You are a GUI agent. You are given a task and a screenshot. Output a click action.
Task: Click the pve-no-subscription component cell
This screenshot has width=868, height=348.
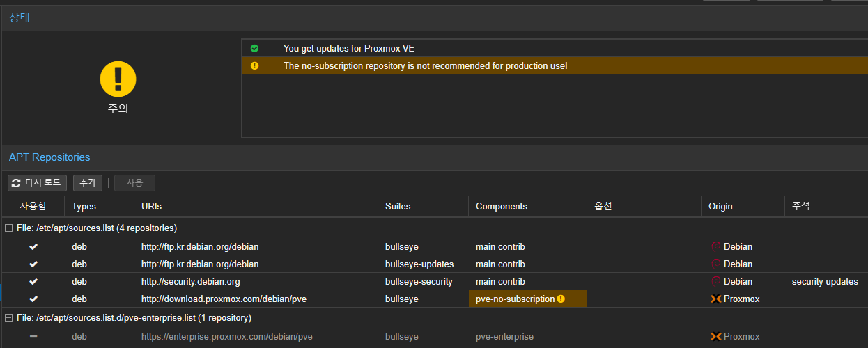(x=527, y=299)
